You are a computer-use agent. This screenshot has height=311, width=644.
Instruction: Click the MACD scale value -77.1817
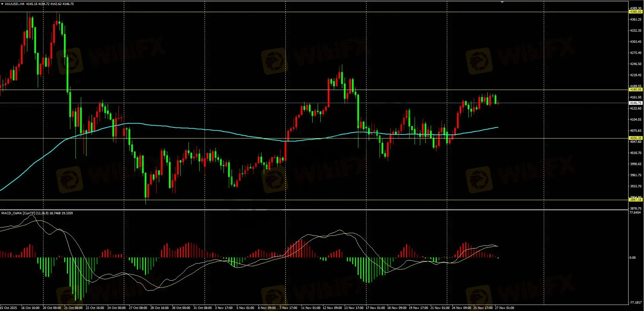pos(635,303)
